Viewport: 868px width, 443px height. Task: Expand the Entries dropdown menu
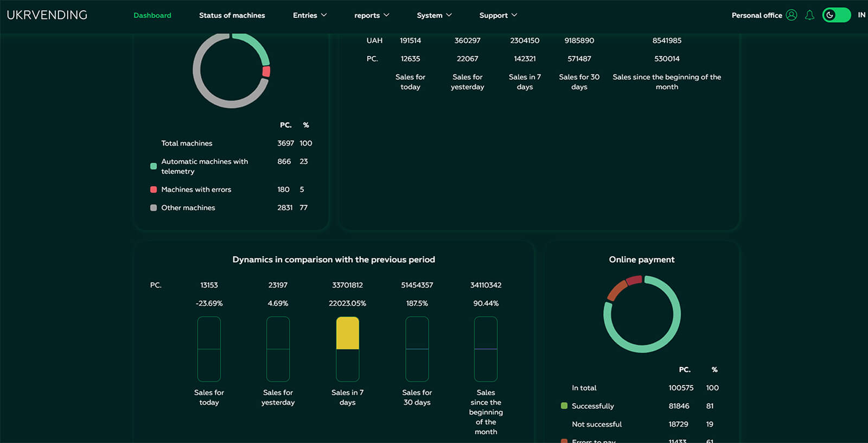point(310,15)
